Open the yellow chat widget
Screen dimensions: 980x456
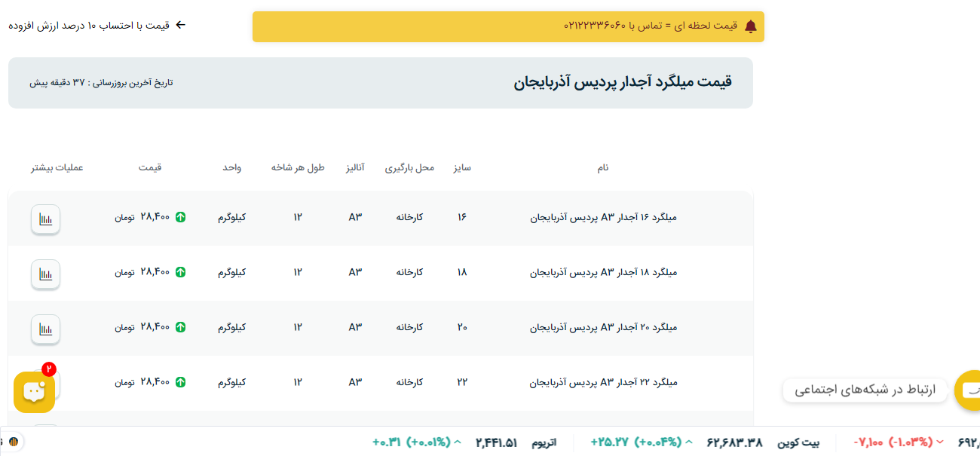(x=34, y=391)
